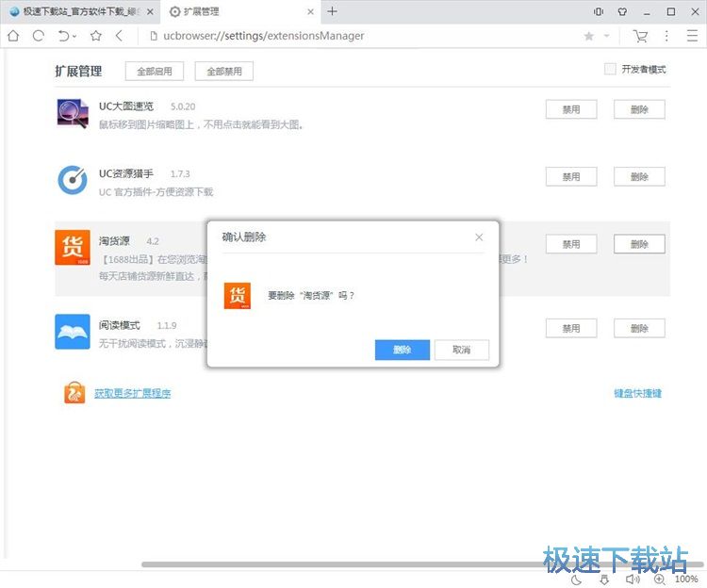The height and width of the screenshot is (588, 707).
Task: Open the hamburger main menu
Action: (692, 36)
